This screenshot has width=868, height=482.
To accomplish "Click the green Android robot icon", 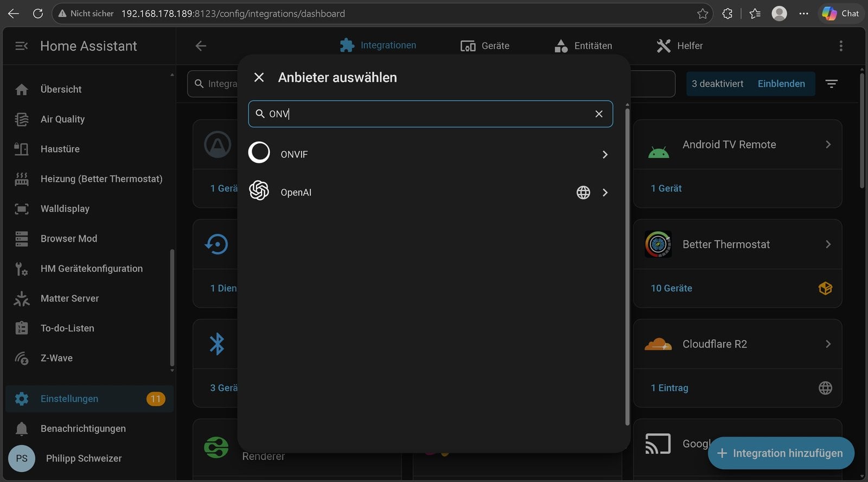I will [659, 152].
